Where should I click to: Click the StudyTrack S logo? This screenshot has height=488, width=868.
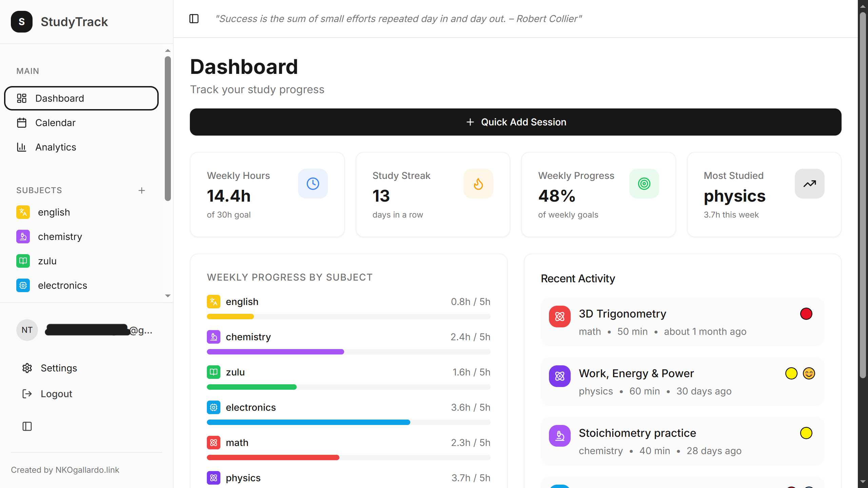click(x=22, y=22)
